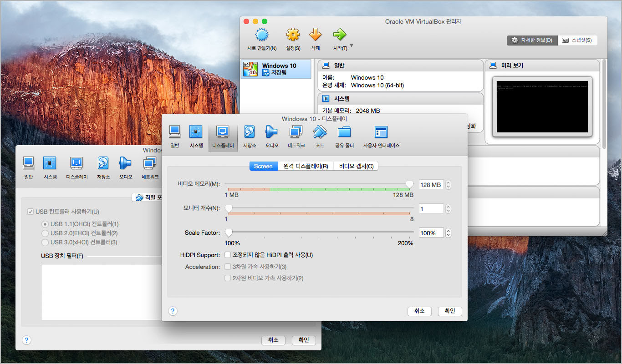Click help button in the USB settings window

[26, 340]
